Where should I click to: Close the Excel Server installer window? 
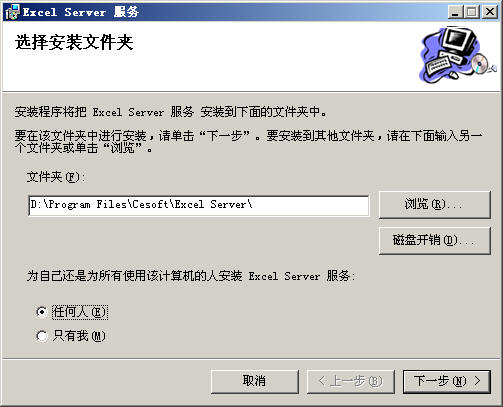(490, 12)
